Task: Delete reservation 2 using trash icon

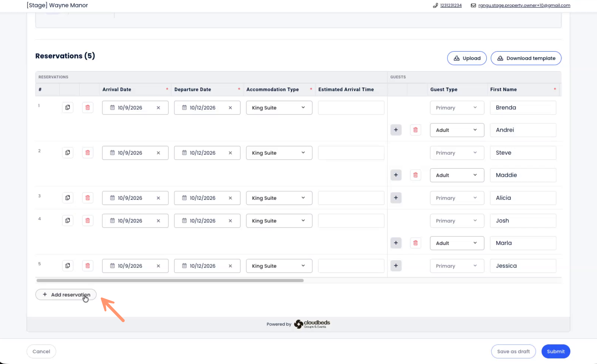Action: tap(88, 153)
